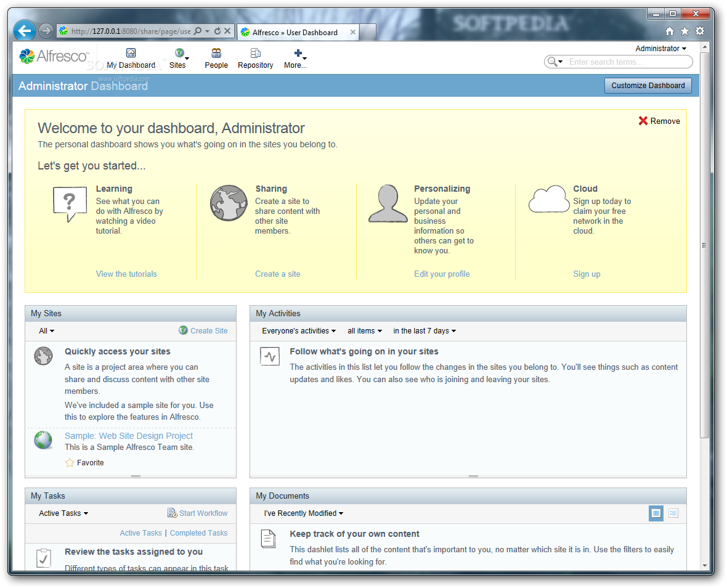Click the document icon in My Documents
Viewport: 727px width, 588px height.
(x=268, y=539)
